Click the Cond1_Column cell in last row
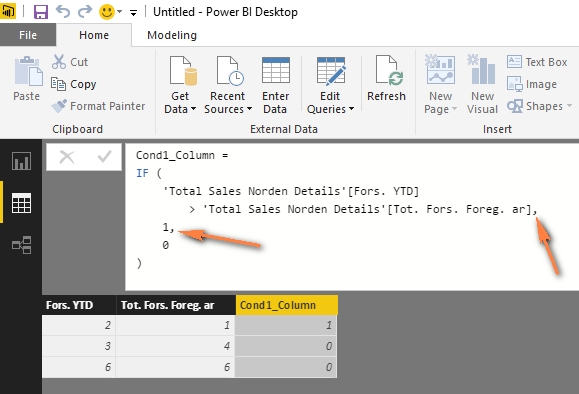Image resolution: width=579 pixels, height=394 pixels. point(286,367)
